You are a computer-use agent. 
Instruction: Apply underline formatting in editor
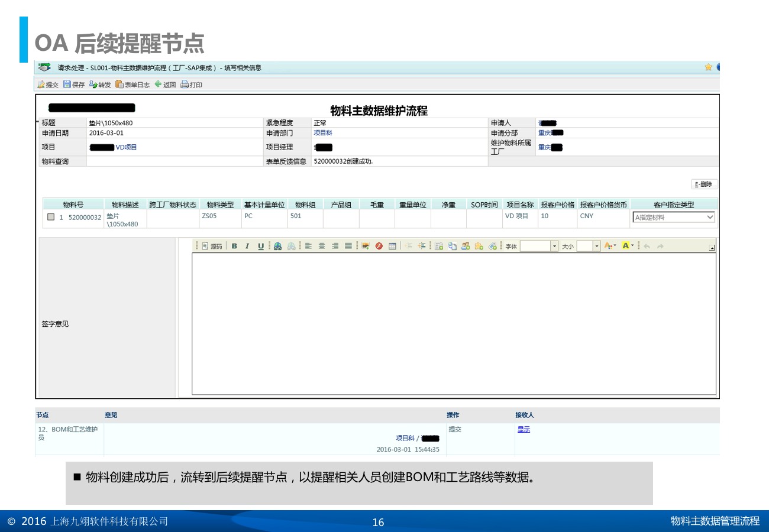coord(261,246)
